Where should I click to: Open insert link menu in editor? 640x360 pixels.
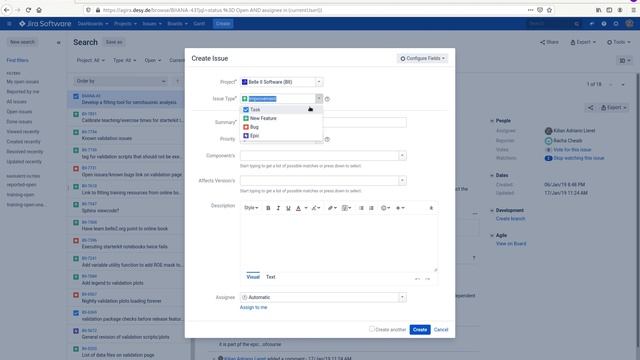tap(332, 208)
